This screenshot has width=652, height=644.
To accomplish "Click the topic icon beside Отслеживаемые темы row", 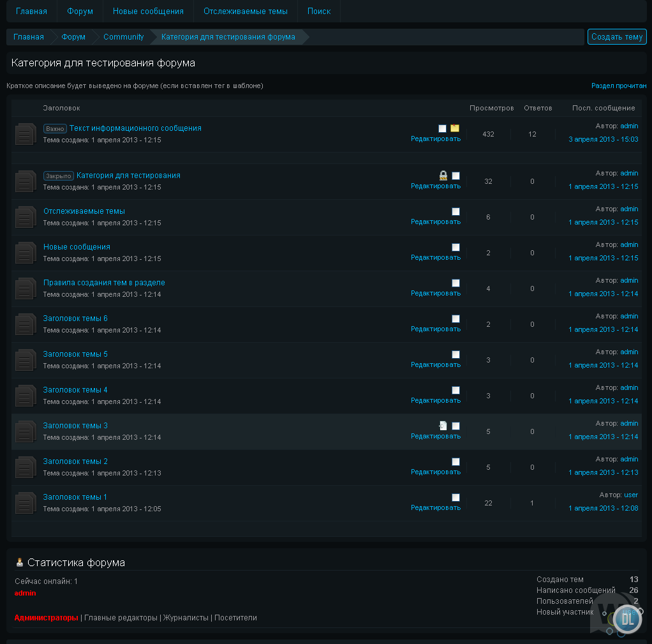I will click(x=25, y=217).
